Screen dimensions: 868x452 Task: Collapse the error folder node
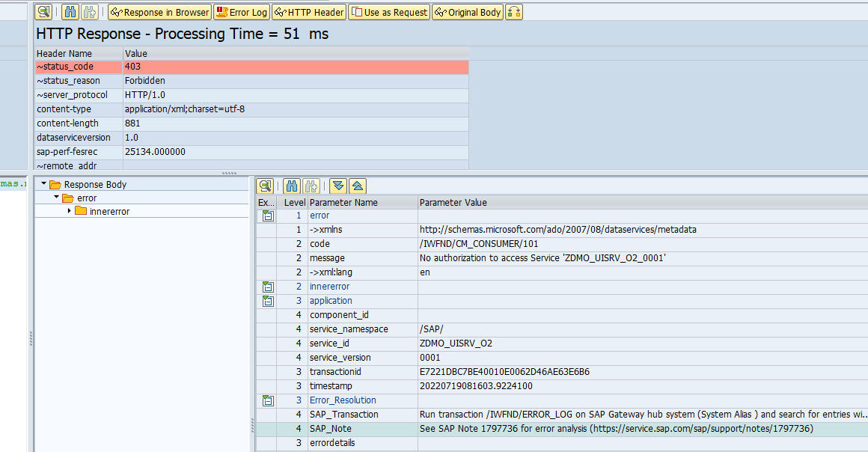pos(57,198)
